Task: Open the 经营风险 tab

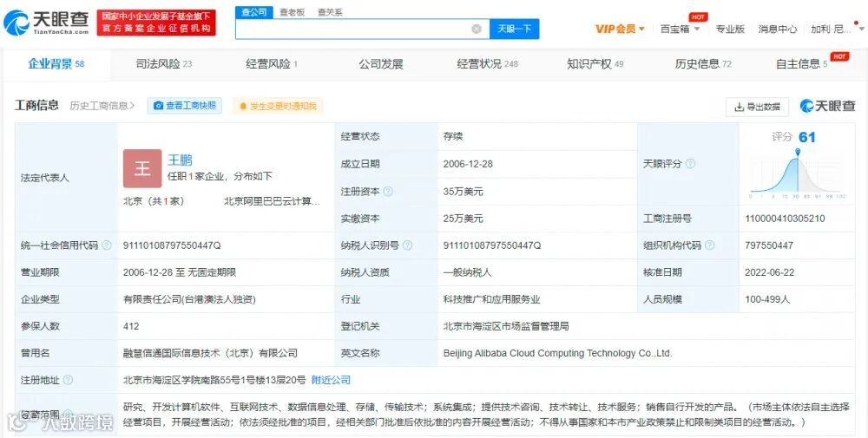Action: point(272,64)
